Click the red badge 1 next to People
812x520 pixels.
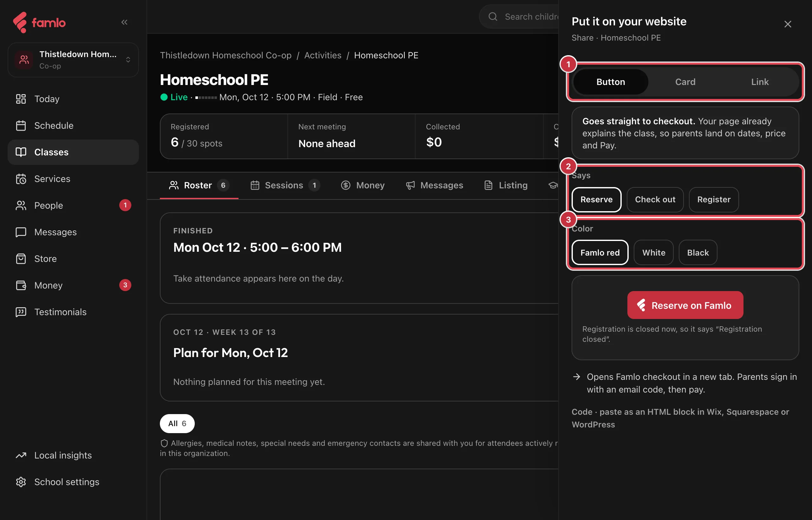click(x=125, y=205)
